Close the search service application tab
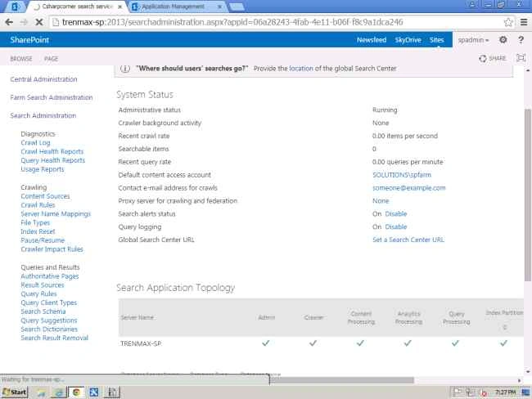The image size is (532, 399). (x=119, y=7)
